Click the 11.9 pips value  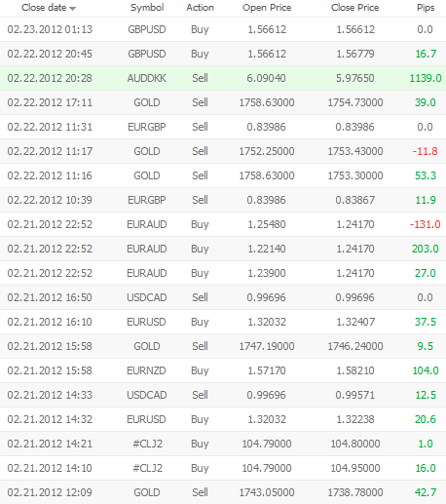point(426,200)
